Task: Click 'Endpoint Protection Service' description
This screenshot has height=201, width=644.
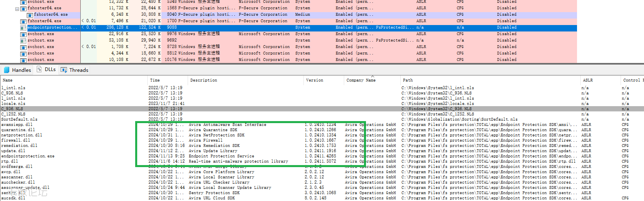Action: (x=222, y=156)
